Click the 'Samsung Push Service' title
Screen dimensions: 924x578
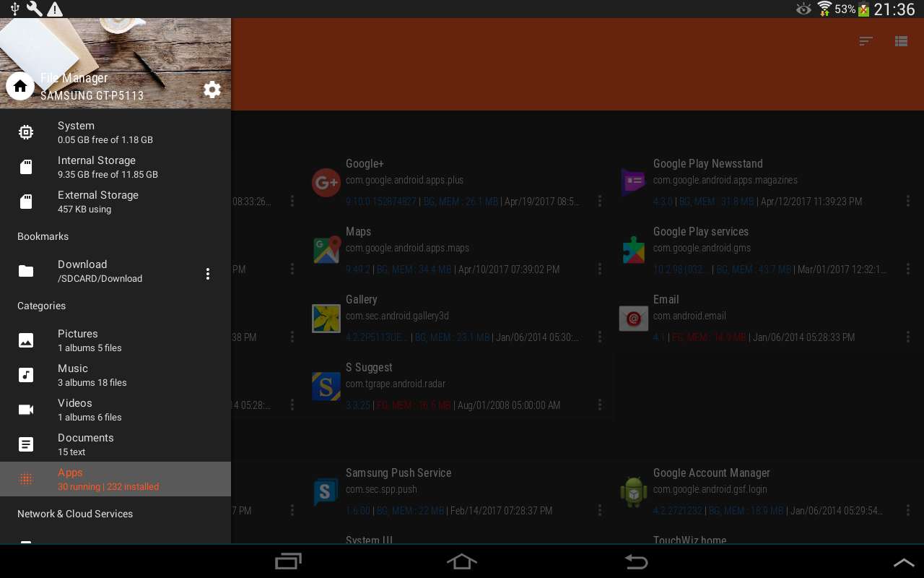pos(398,473)
